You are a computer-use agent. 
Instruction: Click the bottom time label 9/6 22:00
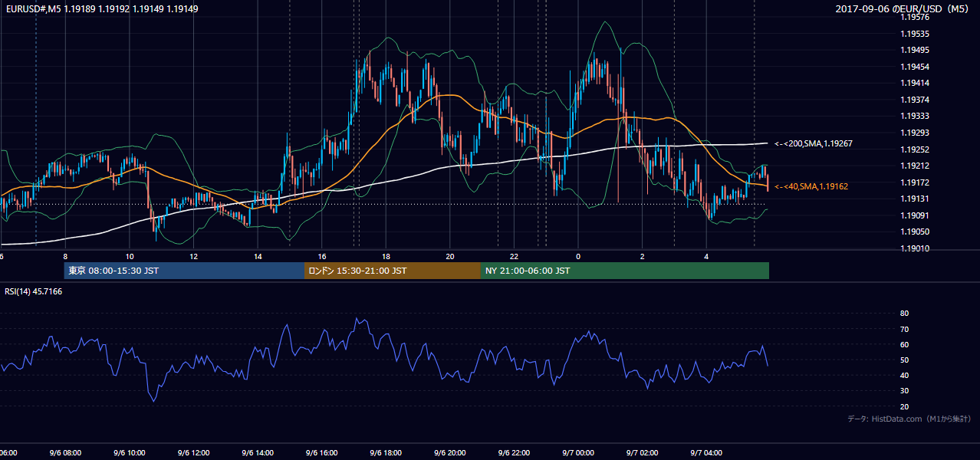tap(514, 453)
